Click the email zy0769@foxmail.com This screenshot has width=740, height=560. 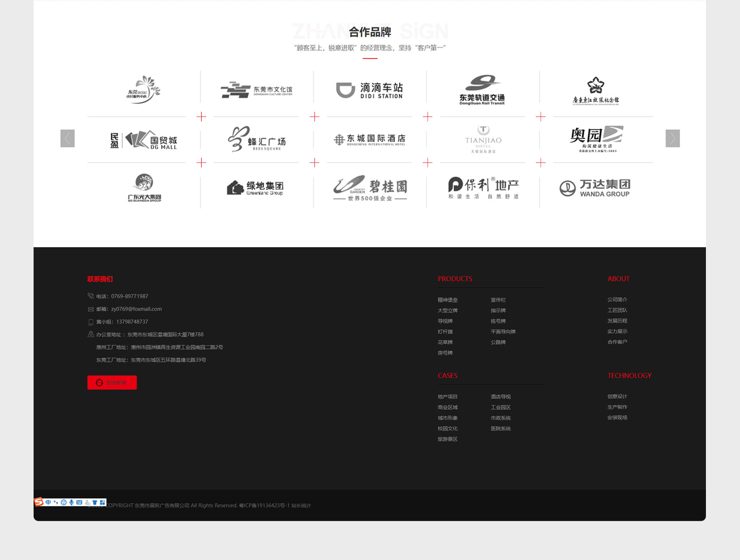click(x=136, y=309)
